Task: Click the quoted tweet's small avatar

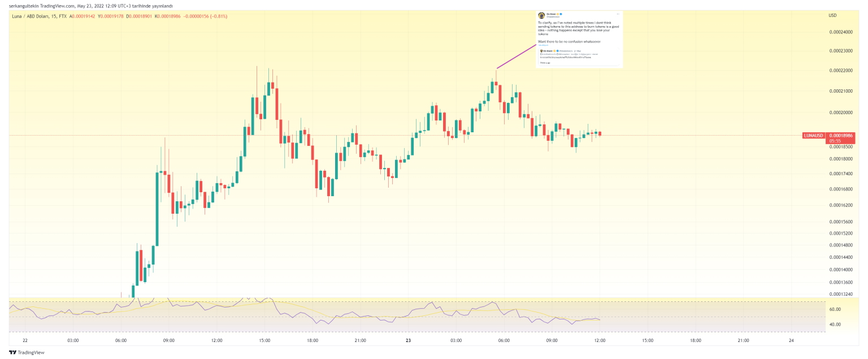Action: tap(541, 50)
